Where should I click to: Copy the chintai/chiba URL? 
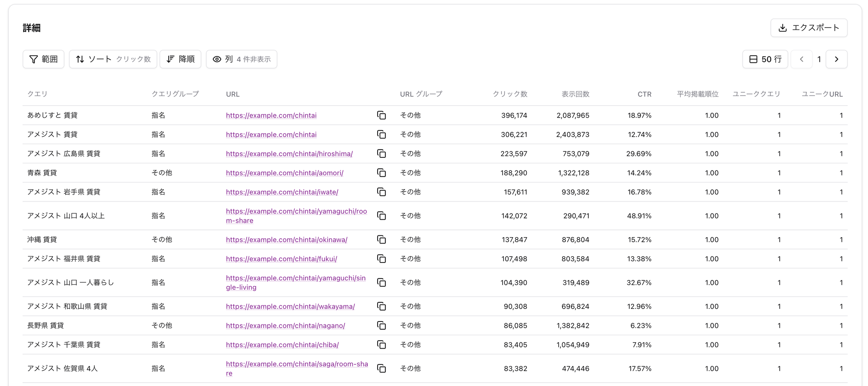point(381,344)
